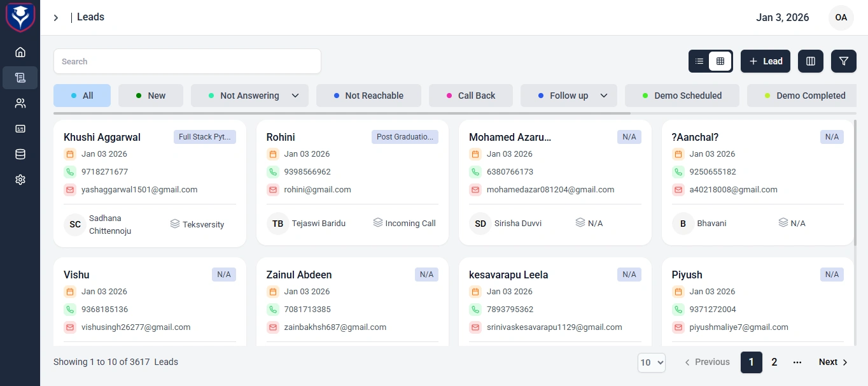This screenshot has height=386, width=868.
Task: Select the Call Back filter tab
Action: click(471, 95)
